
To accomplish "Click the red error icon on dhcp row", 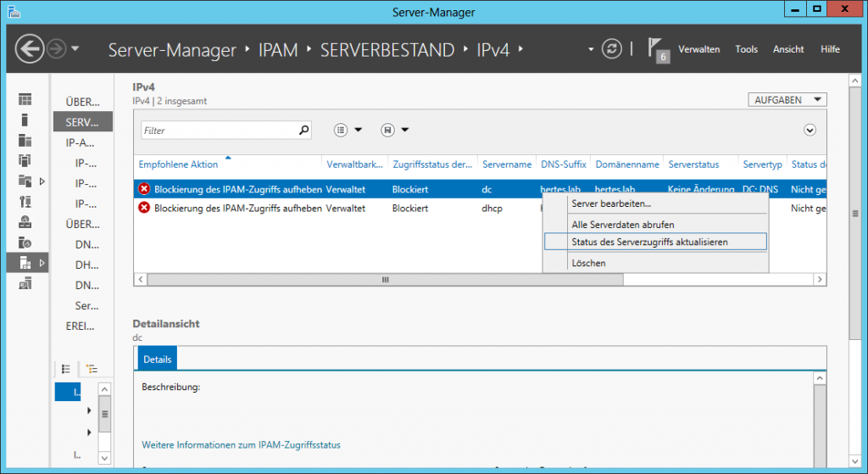I will pyautogui.click(x=144, y=208).
